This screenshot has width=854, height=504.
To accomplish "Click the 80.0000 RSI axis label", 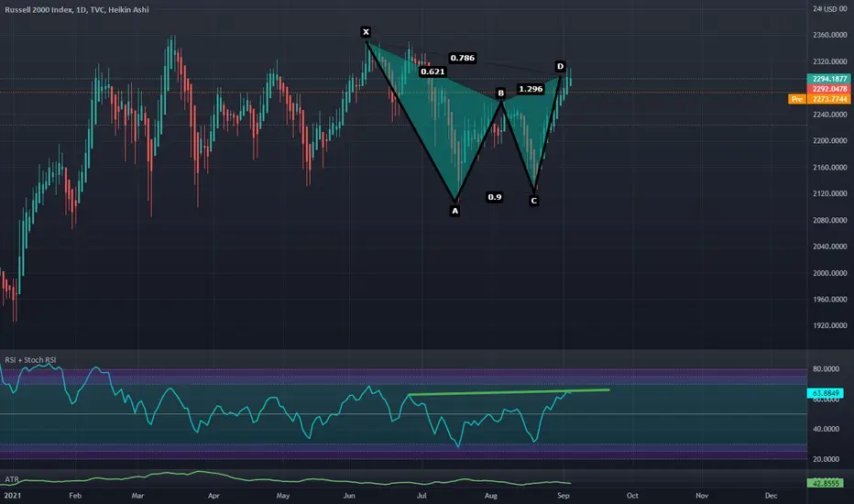I will [826, 369].
